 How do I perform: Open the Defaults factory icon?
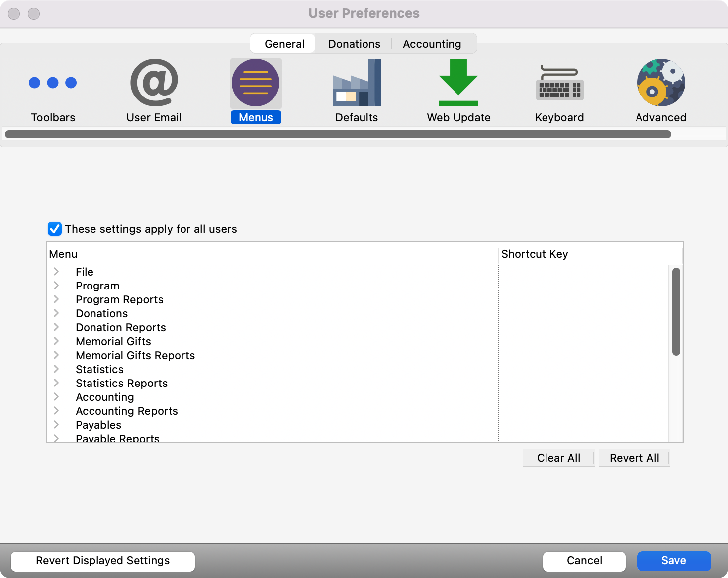[x=357, y=83]
